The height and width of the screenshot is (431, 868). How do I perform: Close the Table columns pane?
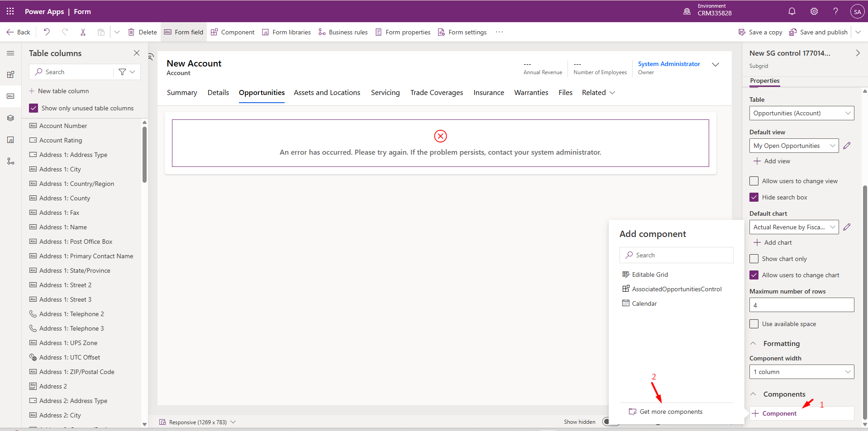[x=137, y=53]
